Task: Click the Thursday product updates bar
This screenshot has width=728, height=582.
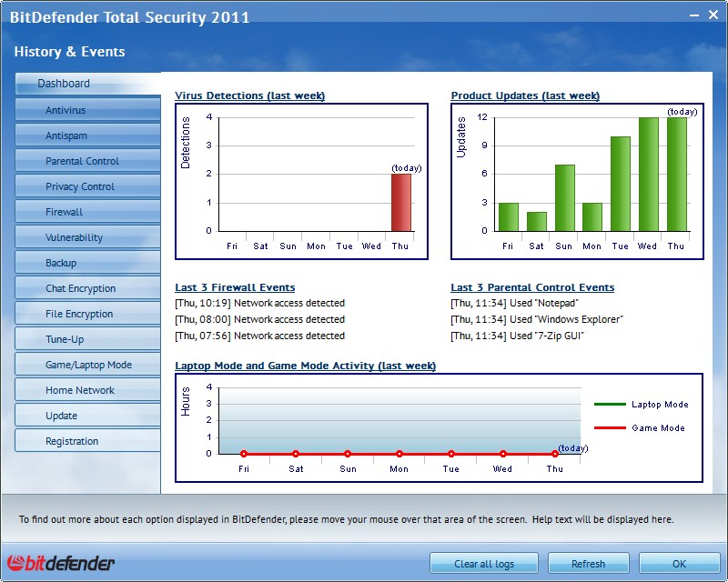Action: 677,175
